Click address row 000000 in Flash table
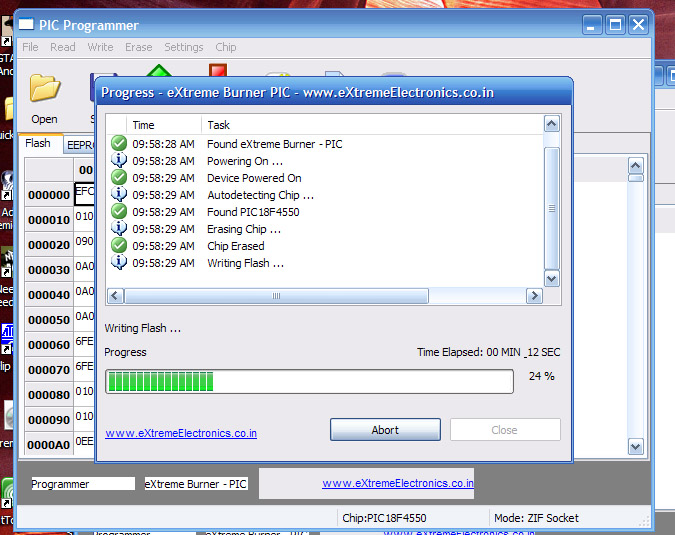Screen dimensions: 675x535 click(x=49, y=195)
